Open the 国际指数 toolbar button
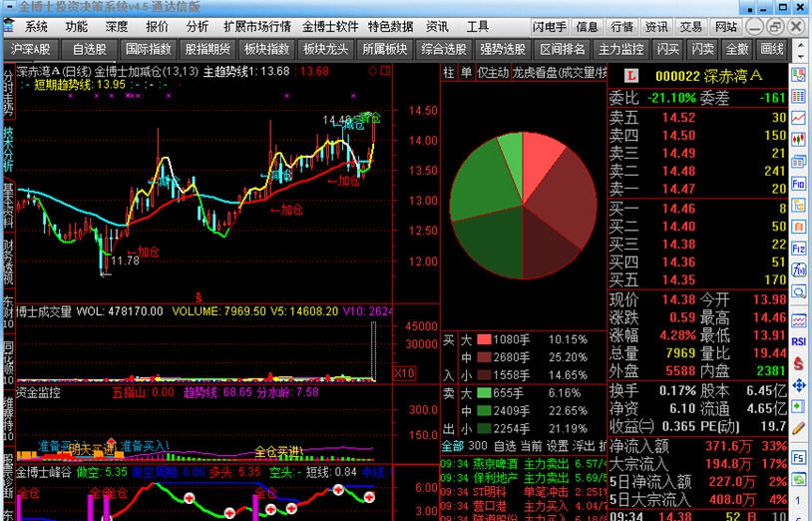This screenshot has width=812, height=521. [148, 49]
